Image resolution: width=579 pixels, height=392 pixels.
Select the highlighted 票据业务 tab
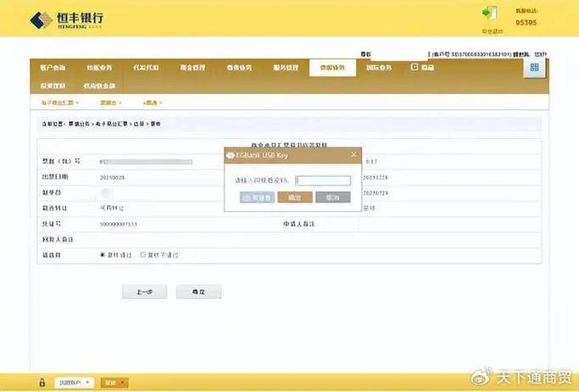332,68
